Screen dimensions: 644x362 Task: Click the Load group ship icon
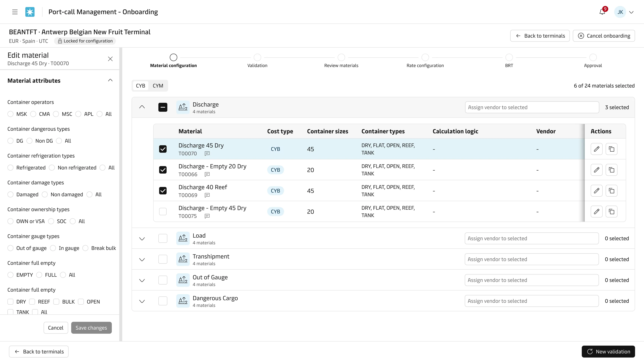(183, 238)
